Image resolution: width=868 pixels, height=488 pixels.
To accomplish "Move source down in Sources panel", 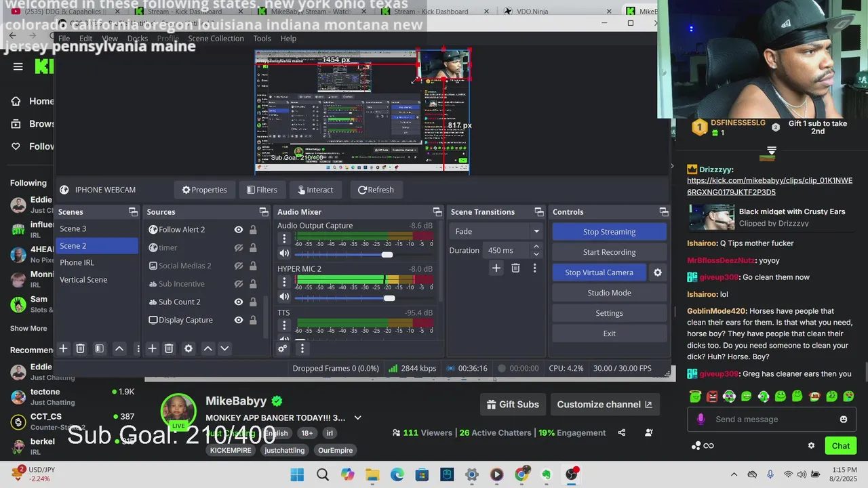I will click(224, 348).
